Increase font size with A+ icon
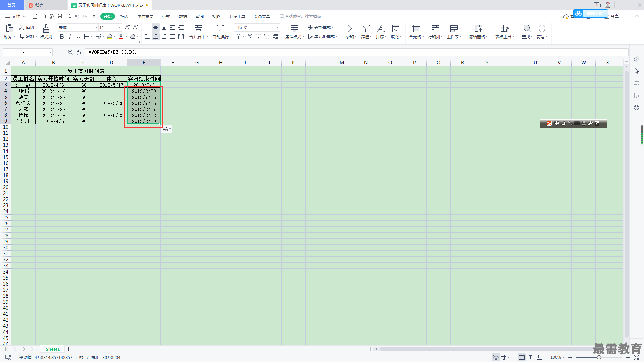 click(127, 27)
